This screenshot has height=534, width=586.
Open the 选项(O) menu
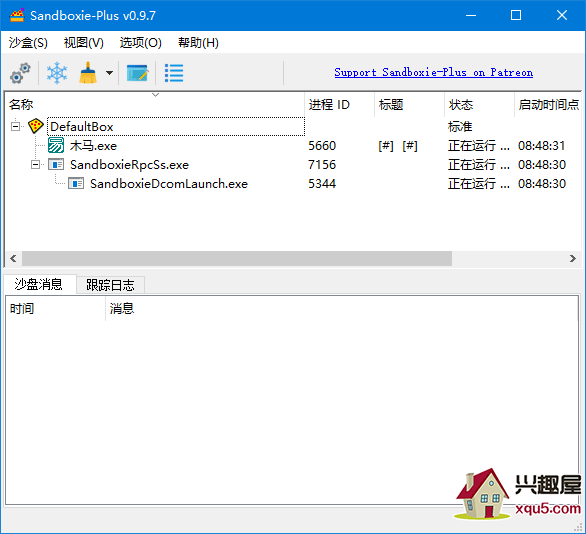[x=141, y=43]
